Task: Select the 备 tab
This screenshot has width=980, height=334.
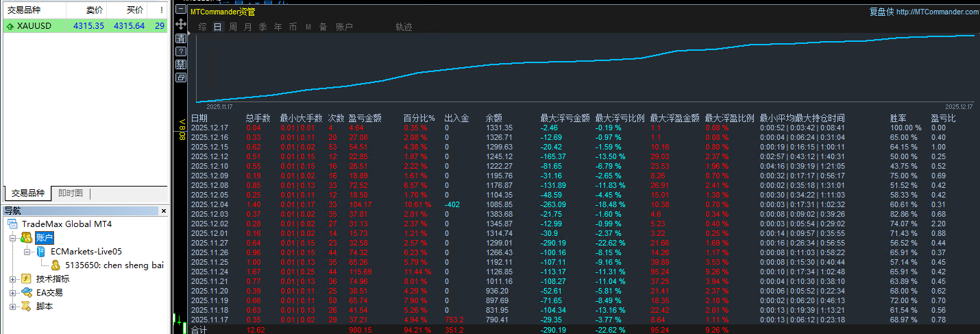Action: point(323,27)
